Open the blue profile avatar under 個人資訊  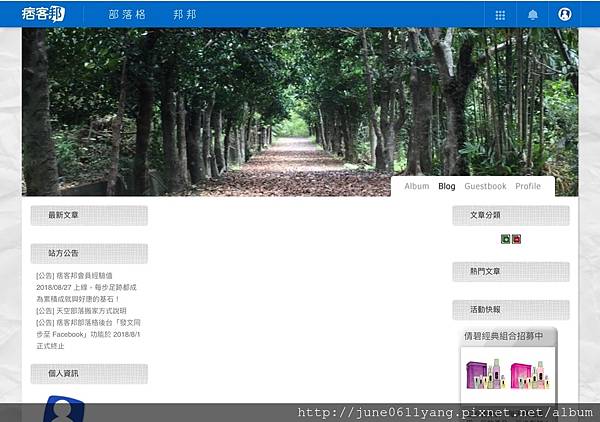64,408
